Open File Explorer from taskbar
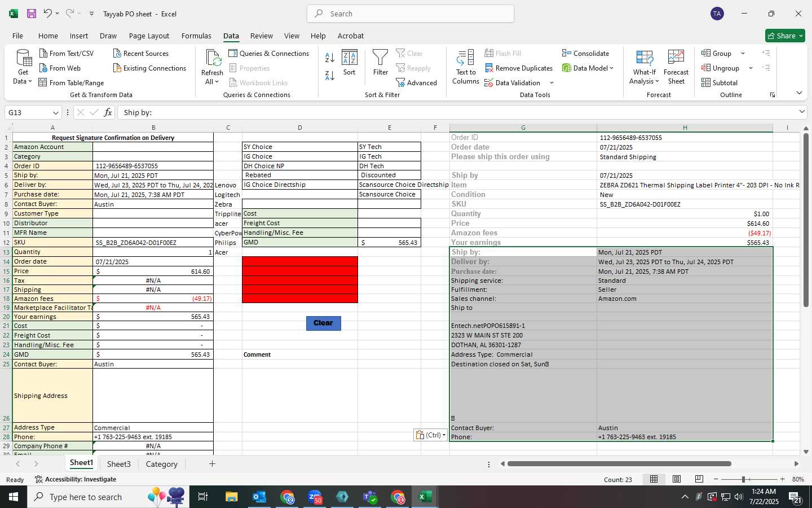The width and height of the screenshot is (812, 508). (232, 497)
